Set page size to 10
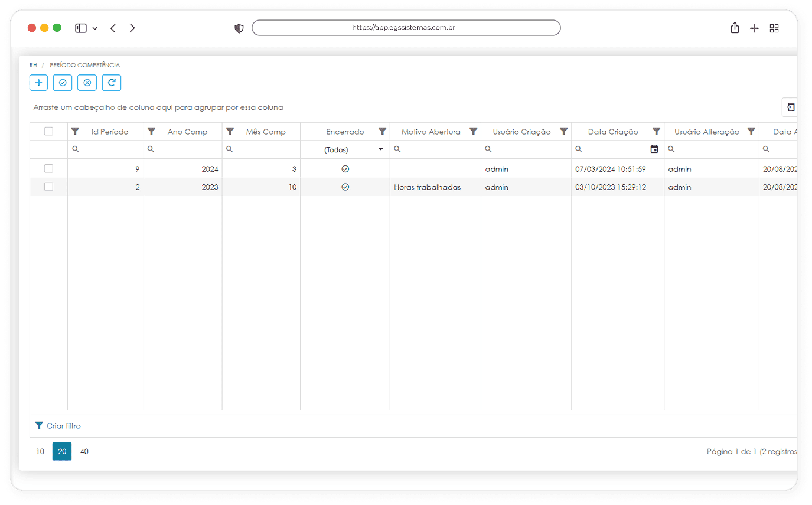This screenshot has height=505, width=812. pos(40,451)
